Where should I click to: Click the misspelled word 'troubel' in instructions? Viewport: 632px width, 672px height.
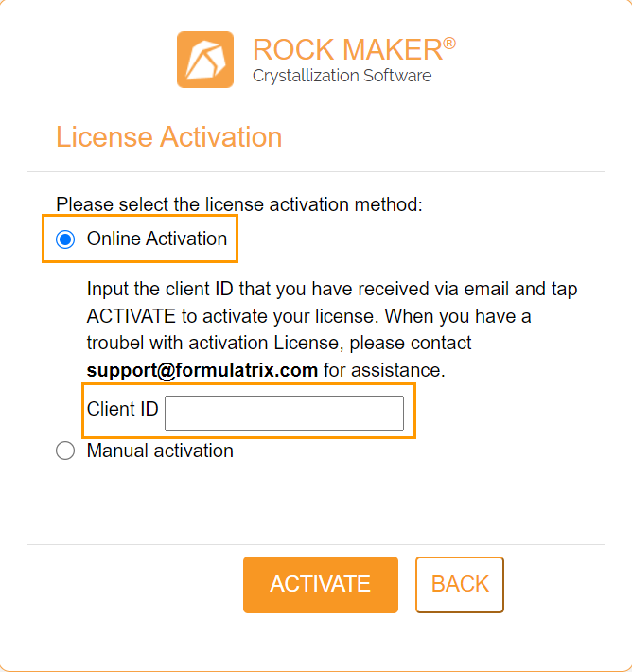pyautogui.click(x=115, y=344)
